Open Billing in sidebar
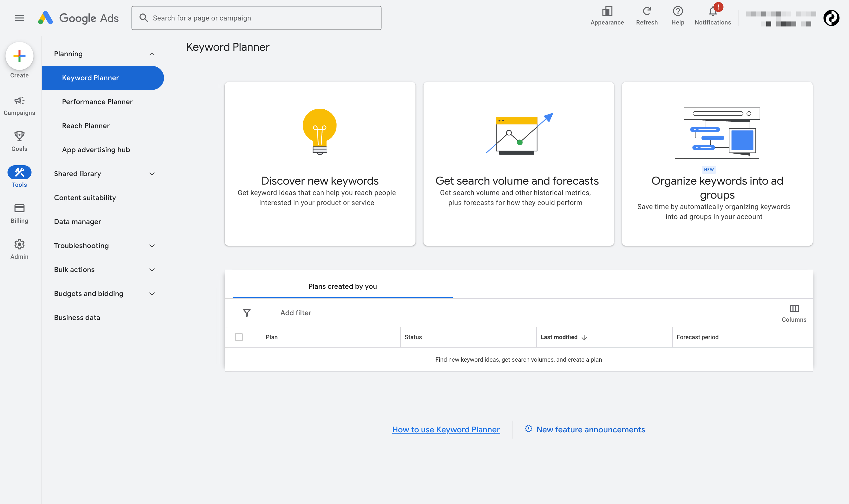 19,214
